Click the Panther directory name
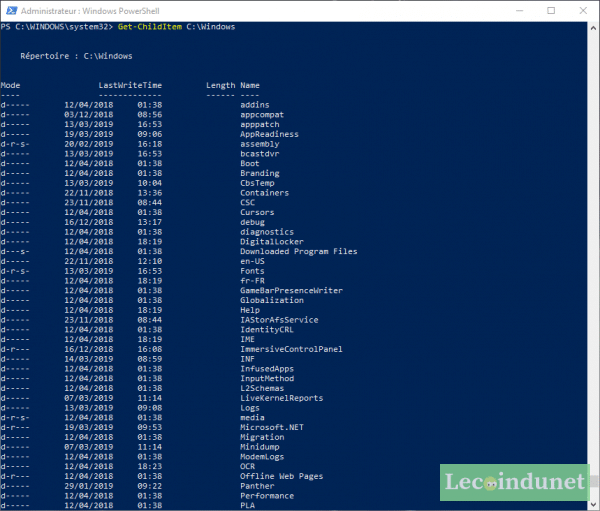This screenshot has height=511, width=600. [x=257, y=486]
